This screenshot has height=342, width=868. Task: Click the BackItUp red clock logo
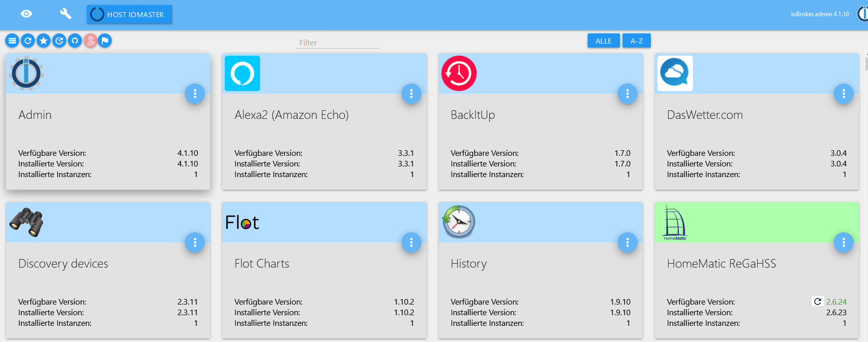point(459,73)
